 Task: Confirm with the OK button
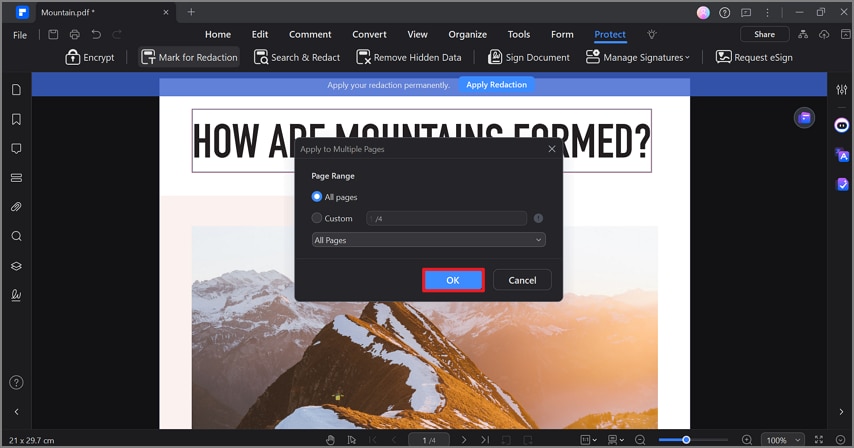pyautogui.click(x=453, y=280)
